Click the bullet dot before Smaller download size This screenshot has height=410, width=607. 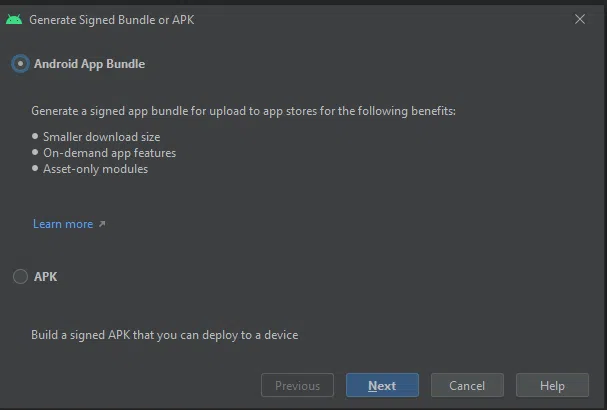point(35,136)
